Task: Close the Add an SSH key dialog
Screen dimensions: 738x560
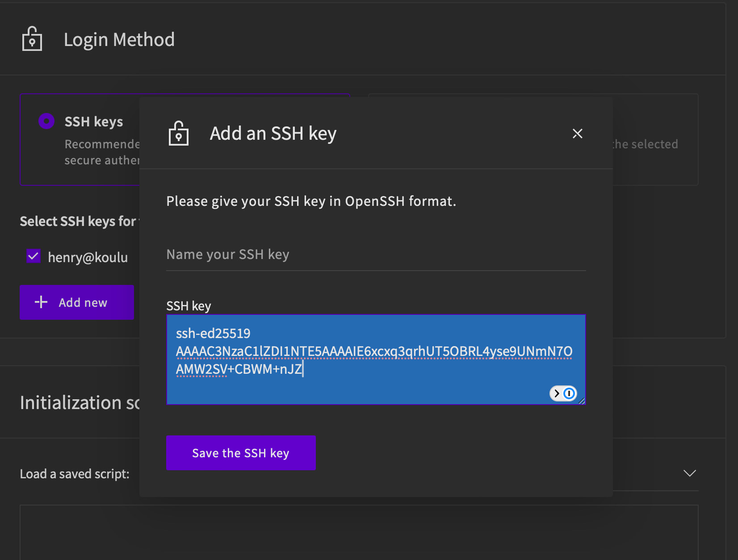Action: tap(577, 134)
